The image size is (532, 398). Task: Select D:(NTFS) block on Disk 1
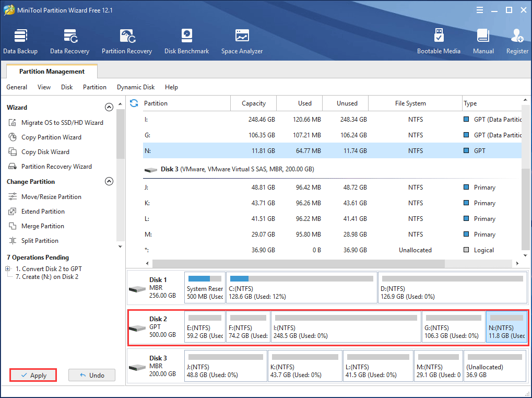click(x=452, y=287)
